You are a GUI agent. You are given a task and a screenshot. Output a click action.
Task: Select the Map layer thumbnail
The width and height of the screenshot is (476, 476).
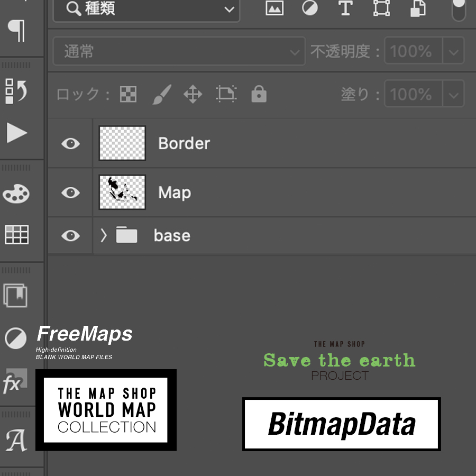pos(122,193)
